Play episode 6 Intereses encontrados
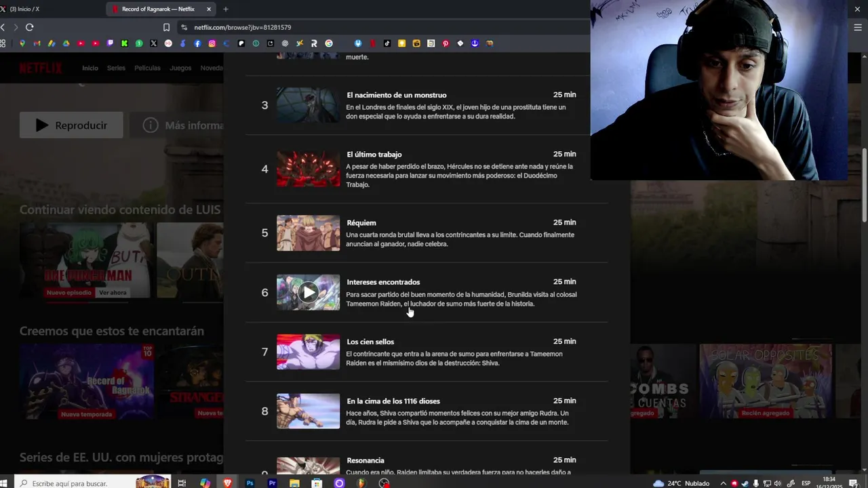The width and height of the screenshot is (868, 488). pos(309,292)
